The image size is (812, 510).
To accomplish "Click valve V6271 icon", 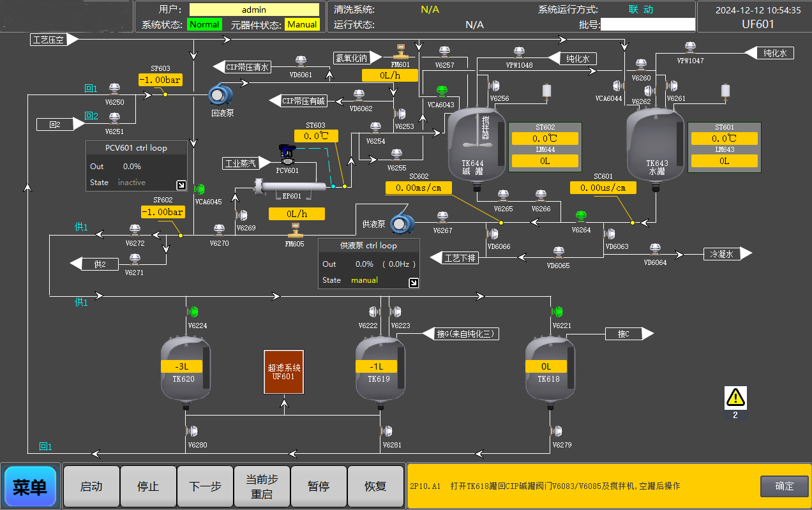I will 135,260.
